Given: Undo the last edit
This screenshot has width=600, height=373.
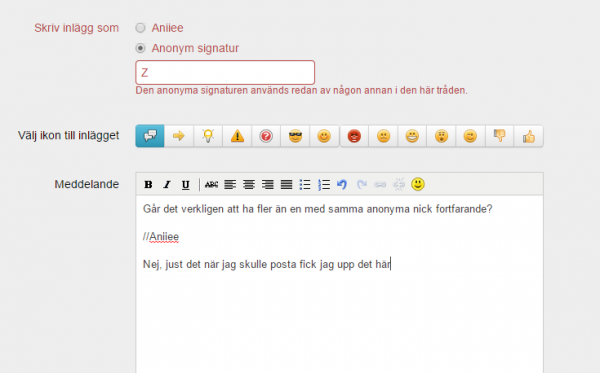Looking at the screenshot, I should click(342, 185).
